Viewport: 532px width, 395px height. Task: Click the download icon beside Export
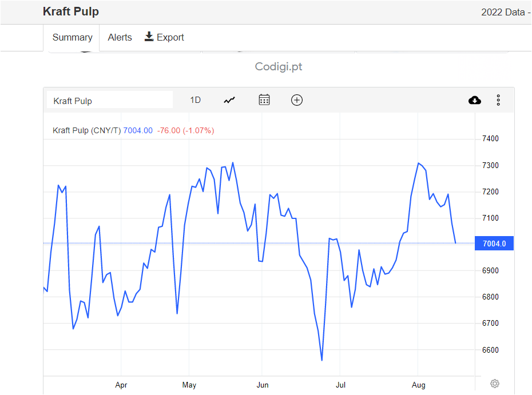(x=149, y=37)
